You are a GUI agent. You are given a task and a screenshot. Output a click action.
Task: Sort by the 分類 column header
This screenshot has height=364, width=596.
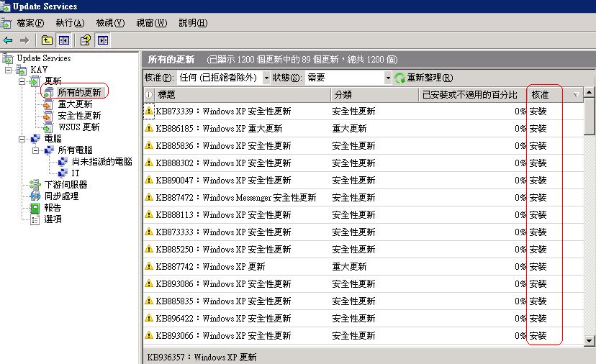pos(374,95)
